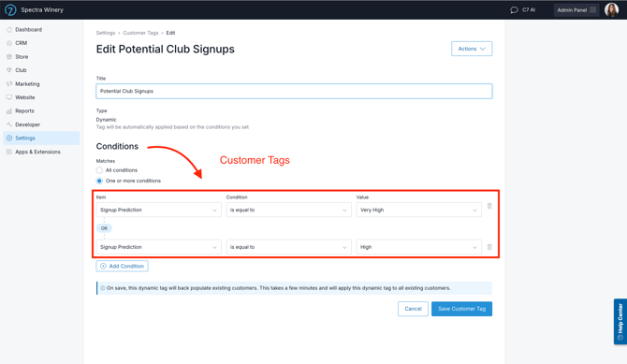Open Store section in sidebar
This screenshot has height=364, width=627.
tap(22, 57)
